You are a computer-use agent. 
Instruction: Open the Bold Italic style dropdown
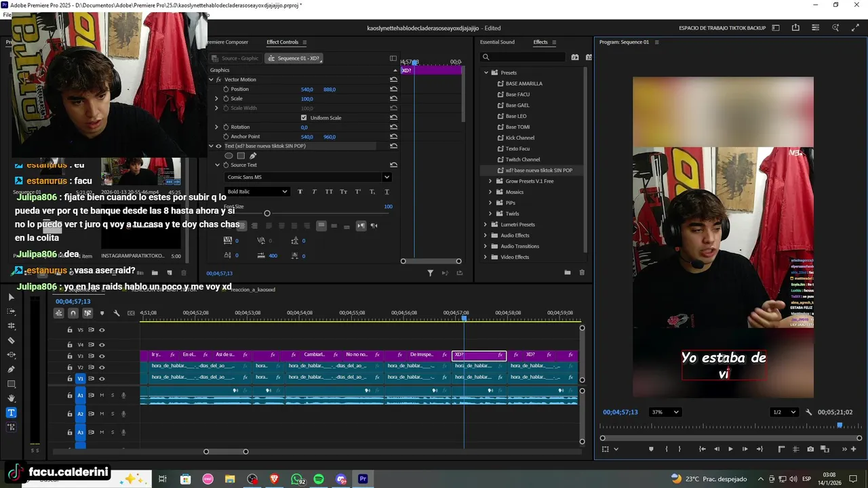pyautogui.click(x=257, y=192)
